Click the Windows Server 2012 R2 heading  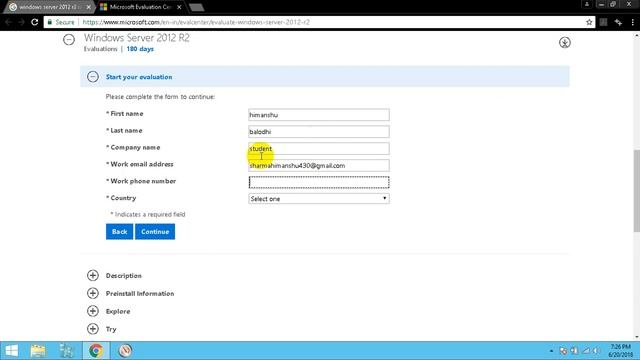click(x=137, y=38)
